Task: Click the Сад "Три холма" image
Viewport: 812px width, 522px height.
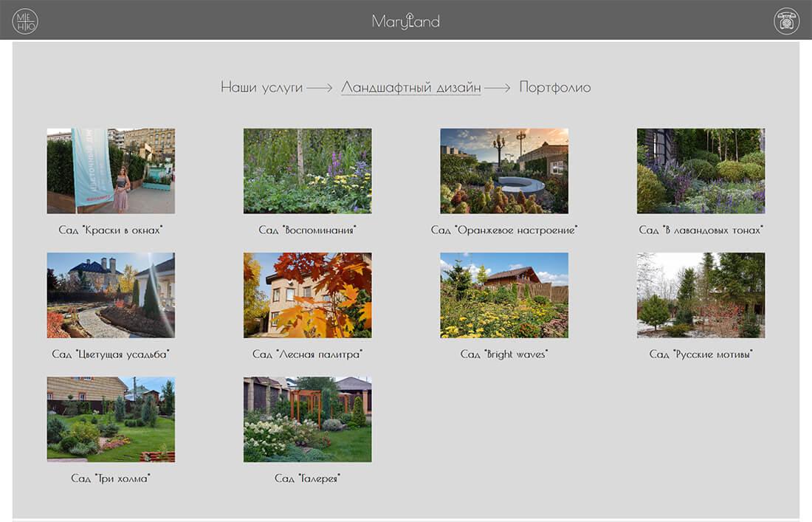Action: pos(111,419)
